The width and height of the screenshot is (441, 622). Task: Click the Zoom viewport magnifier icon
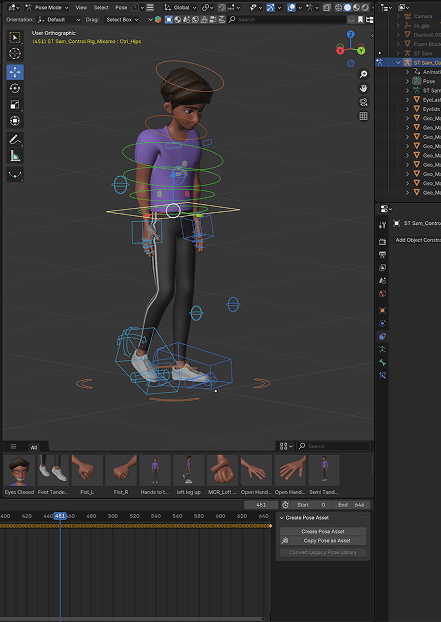pyautogui.click(x=363, y=74)
